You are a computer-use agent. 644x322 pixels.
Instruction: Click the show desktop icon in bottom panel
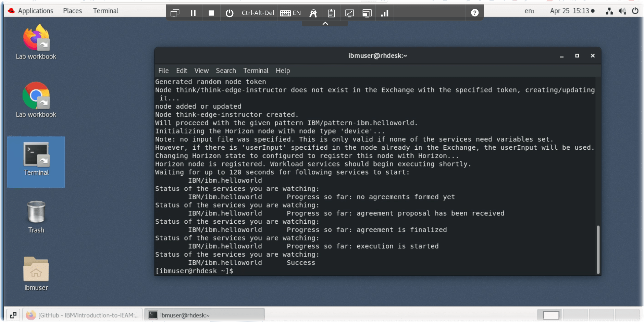pyautogui.click(x=13, y=315)
